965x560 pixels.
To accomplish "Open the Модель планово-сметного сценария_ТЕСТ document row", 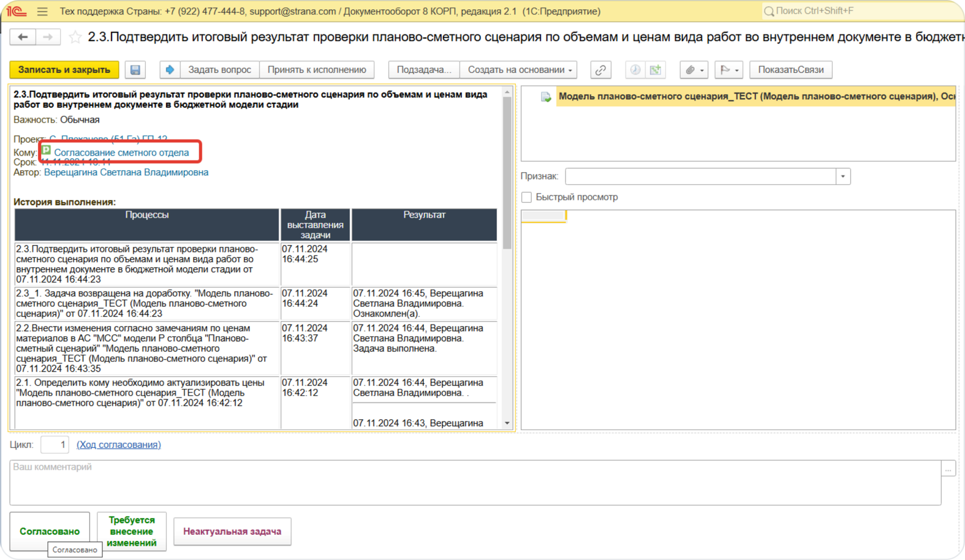I will [x=756, y=96].
